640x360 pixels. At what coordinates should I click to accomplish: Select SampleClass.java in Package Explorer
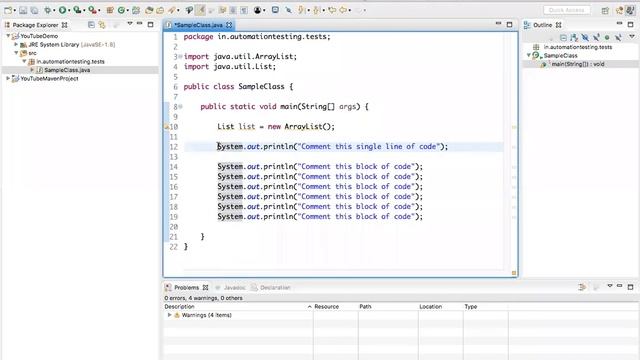[67, 70]
